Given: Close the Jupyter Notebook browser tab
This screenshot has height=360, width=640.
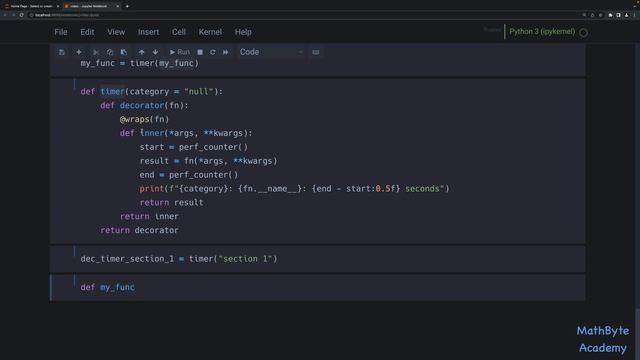Looking at the screenshot, I should coord(118,6).
